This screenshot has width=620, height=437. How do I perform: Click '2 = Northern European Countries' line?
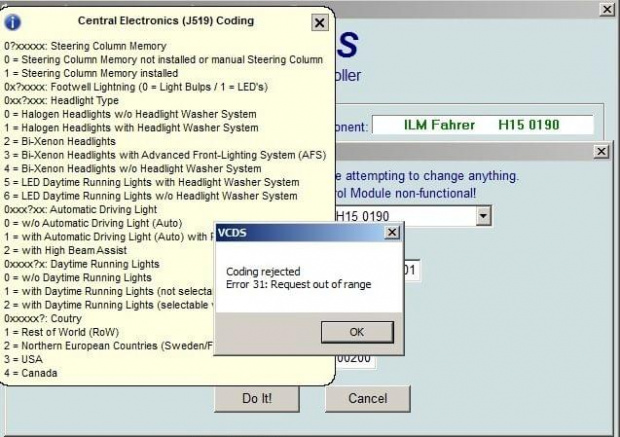109,346
